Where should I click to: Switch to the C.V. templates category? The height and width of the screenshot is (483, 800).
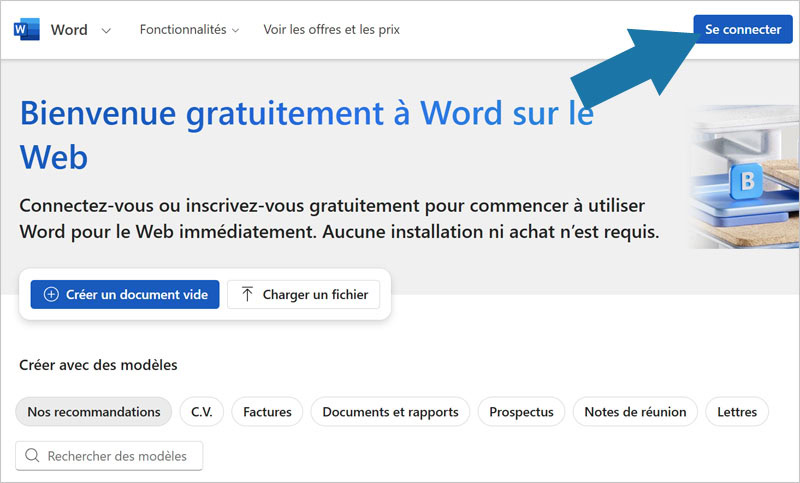pos(201,412)
